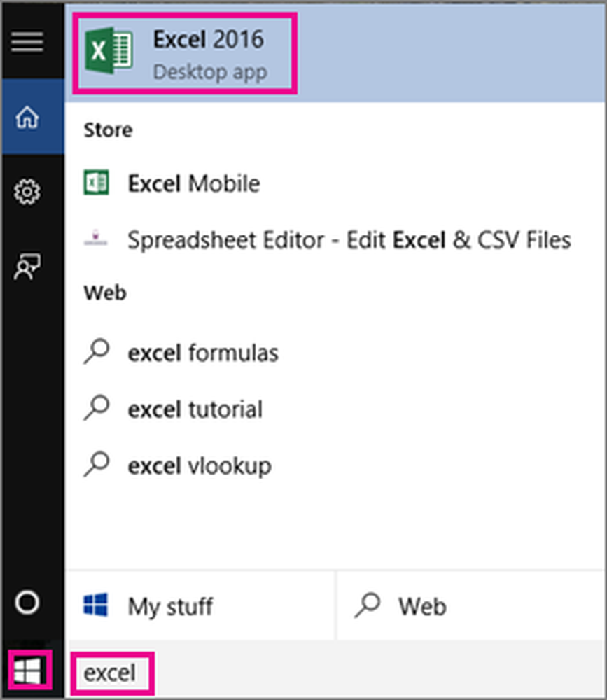Click the magnifier icon beside excel formulas
607x700 pixels.
coord(97,352)
